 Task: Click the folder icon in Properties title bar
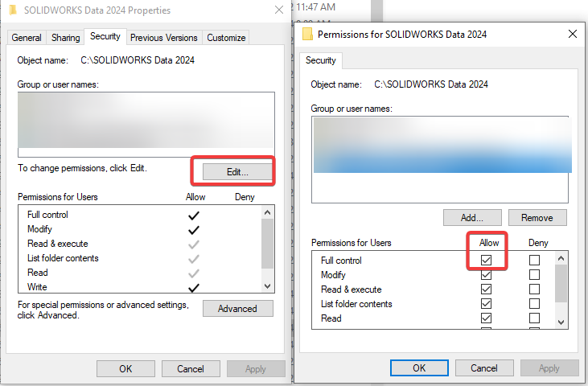click(13, 10)
